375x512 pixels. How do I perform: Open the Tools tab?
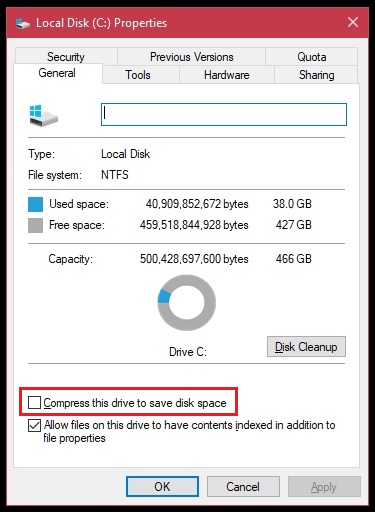pyautogui.click(x=138, y=75)
